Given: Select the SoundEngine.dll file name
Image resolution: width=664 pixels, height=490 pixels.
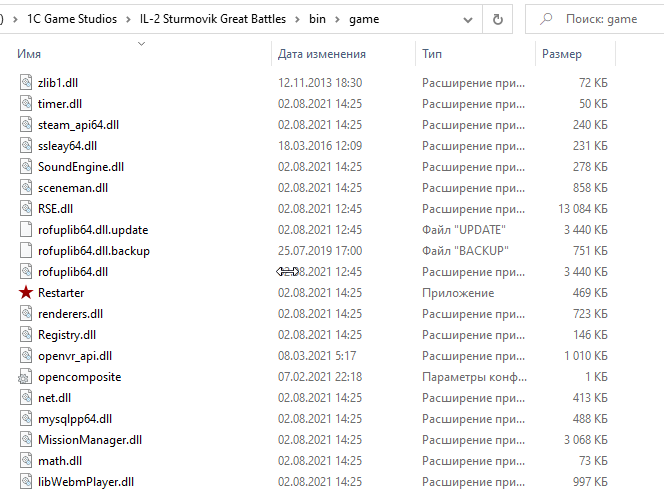Looking at the screenshot, I should point(81,167).
